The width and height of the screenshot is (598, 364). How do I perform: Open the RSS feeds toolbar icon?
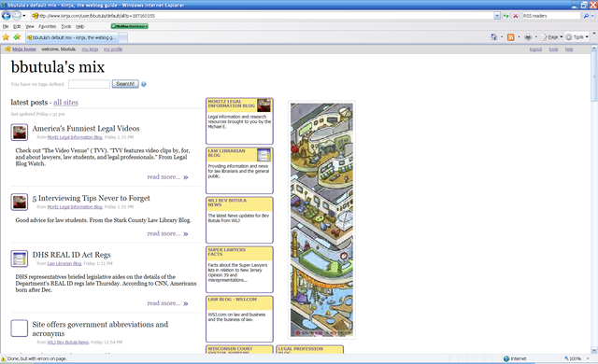click(511, 37)
